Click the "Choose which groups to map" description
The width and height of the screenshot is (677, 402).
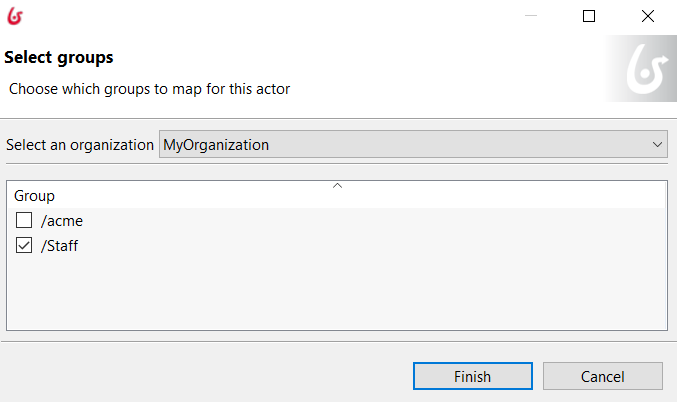pos(149,89)
